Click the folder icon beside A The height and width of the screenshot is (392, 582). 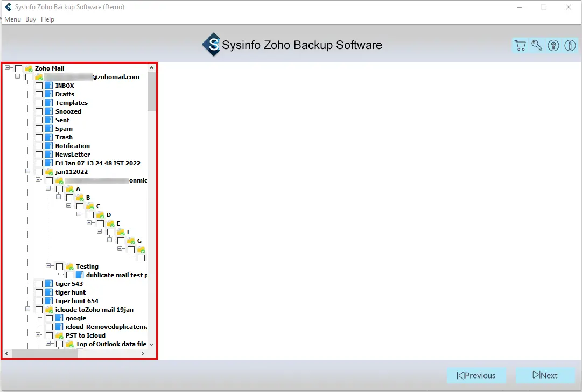(69, 189)
